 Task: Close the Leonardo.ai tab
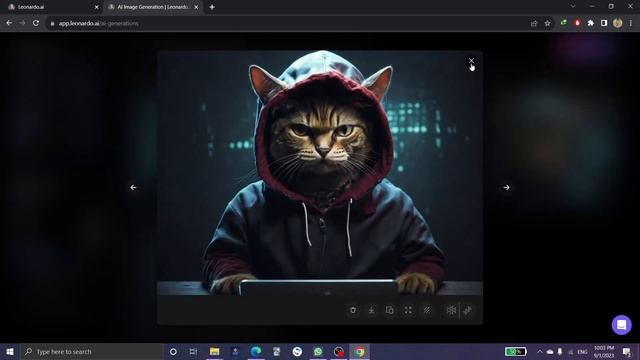tap(96, 7)
